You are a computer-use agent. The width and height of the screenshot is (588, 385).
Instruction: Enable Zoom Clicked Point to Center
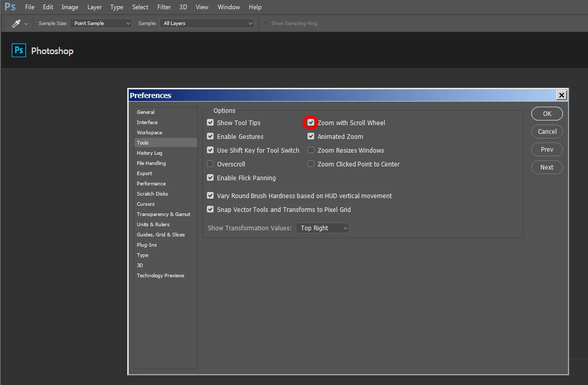click(x=311, y=164)
